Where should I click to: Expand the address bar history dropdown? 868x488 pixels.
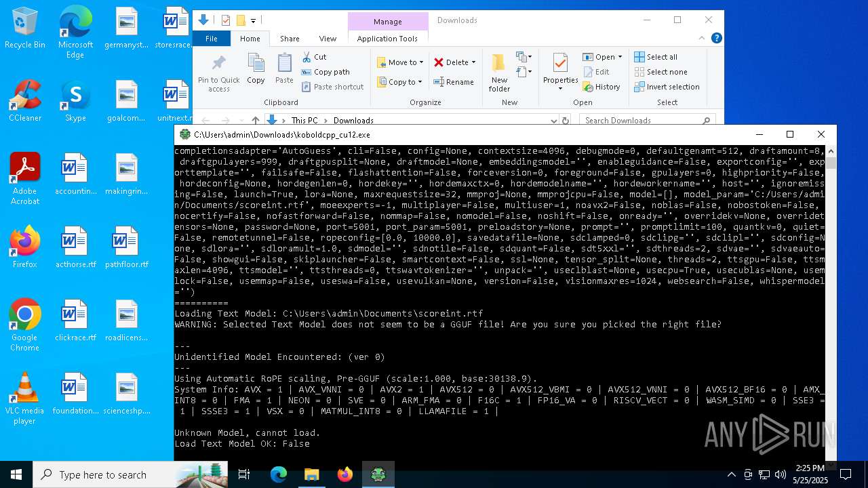pos(553,121)
